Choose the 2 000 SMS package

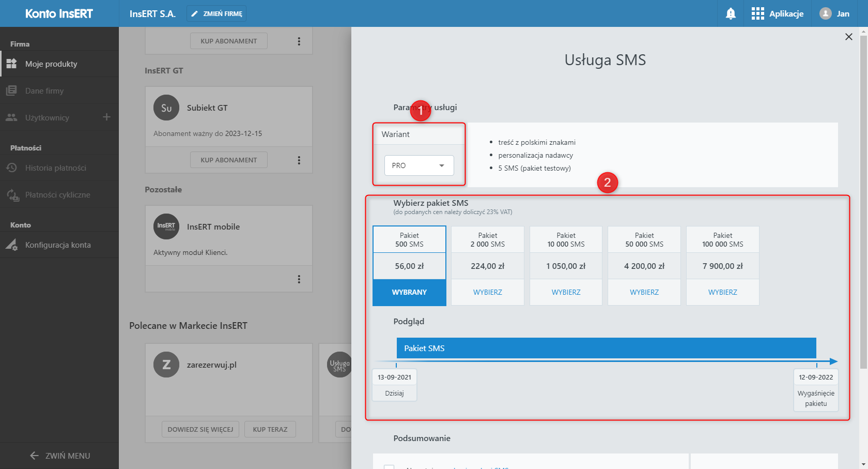click(x=488, y=292)
